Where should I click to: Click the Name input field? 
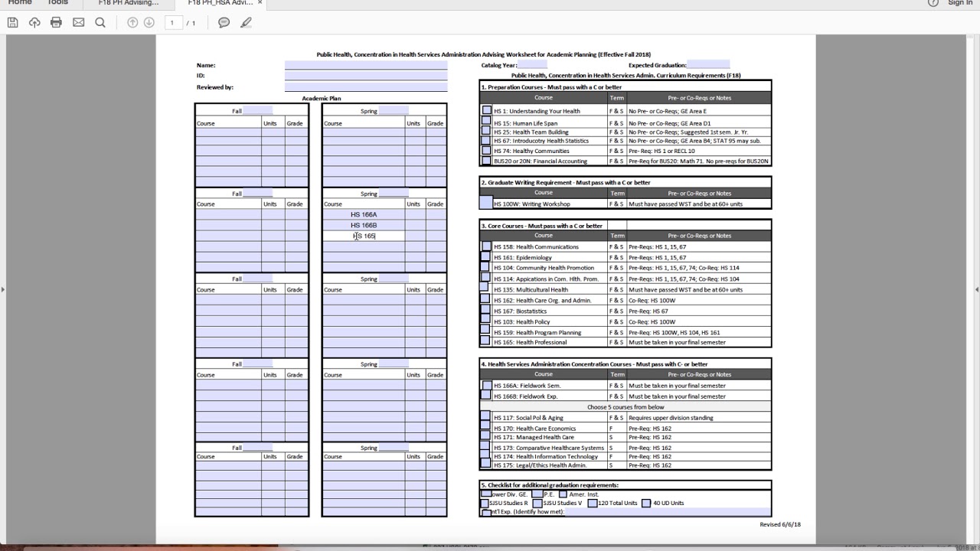click(366, 65)
